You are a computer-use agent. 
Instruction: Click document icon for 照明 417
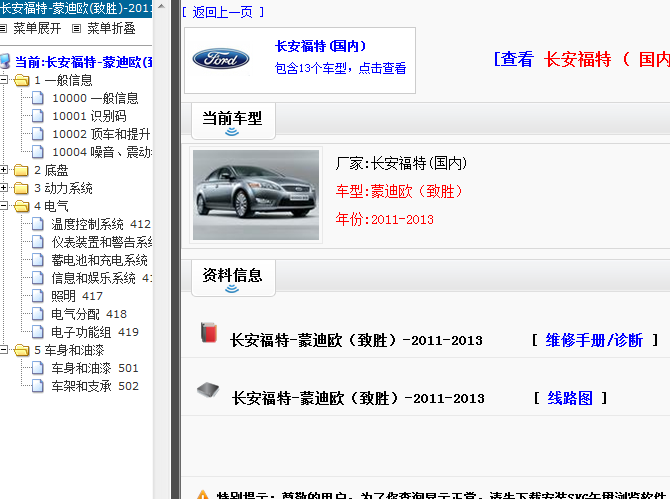(x=38, y=296)
